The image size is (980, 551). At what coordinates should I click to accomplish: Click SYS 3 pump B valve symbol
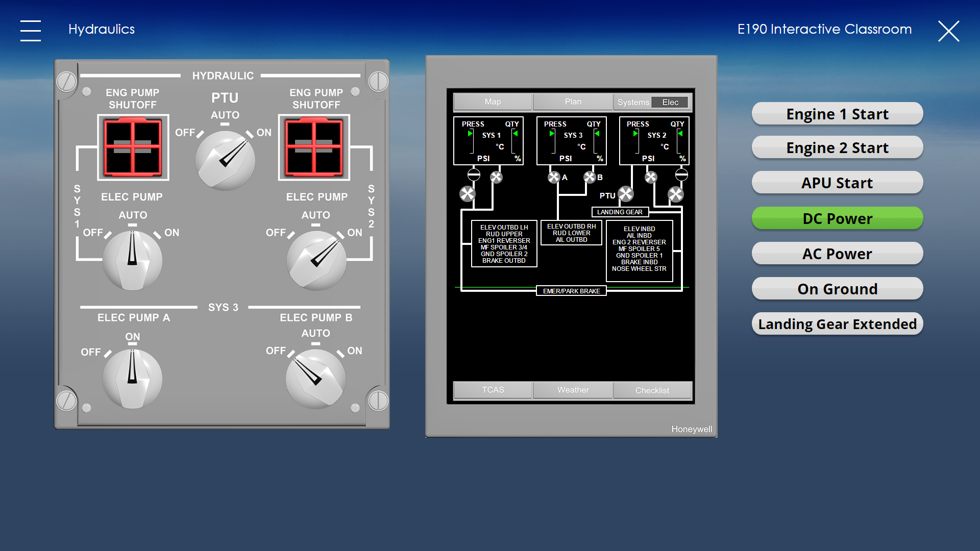coord(590,177)
